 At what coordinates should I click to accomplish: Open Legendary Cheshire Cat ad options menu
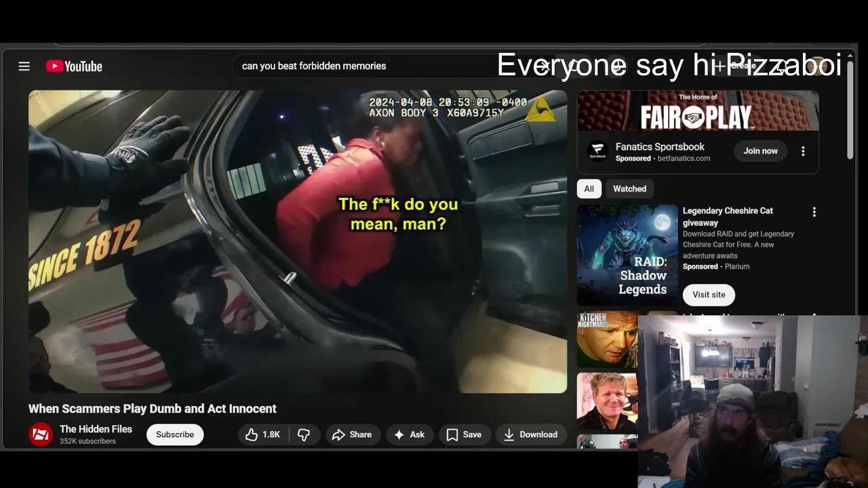pos(814,212)
